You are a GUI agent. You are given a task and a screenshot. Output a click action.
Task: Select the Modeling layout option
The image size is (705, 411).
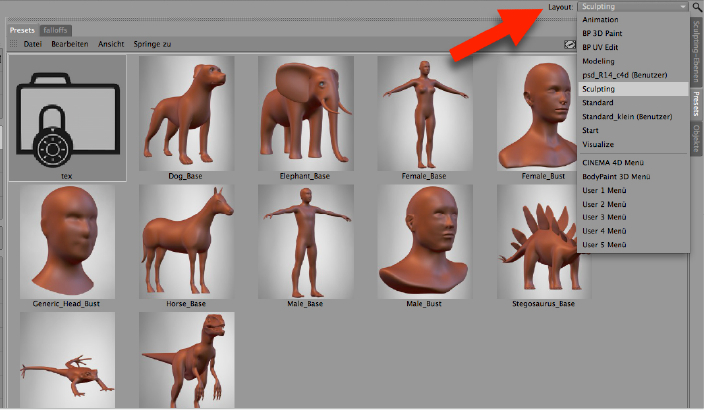[x=599, y=61]
